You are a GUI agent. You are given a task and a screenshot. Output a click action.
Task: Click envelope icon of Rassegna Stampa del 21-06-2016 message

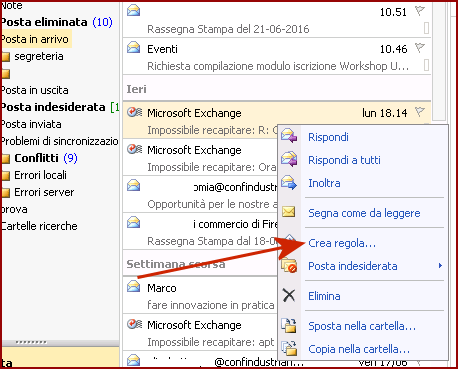tap(134, 10)
